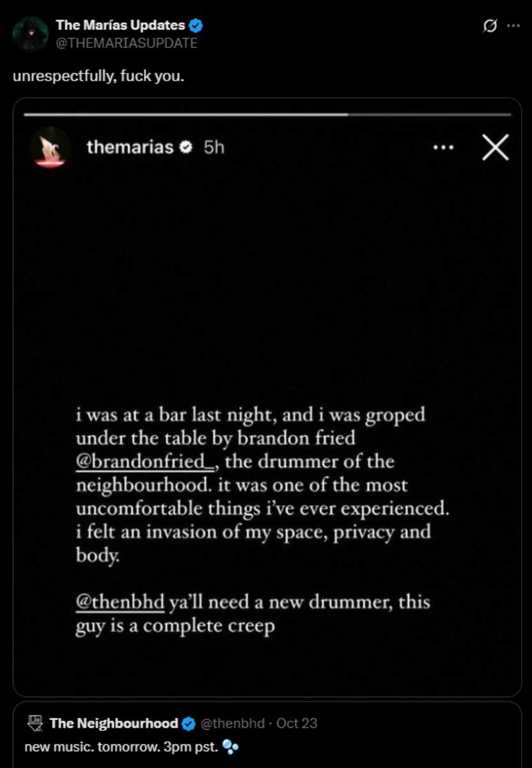Click the 5h story timestamp

click(214, 147)
